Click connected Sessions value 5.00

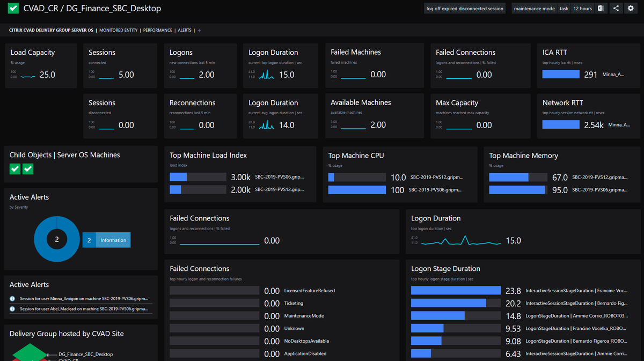coord(126,75)
